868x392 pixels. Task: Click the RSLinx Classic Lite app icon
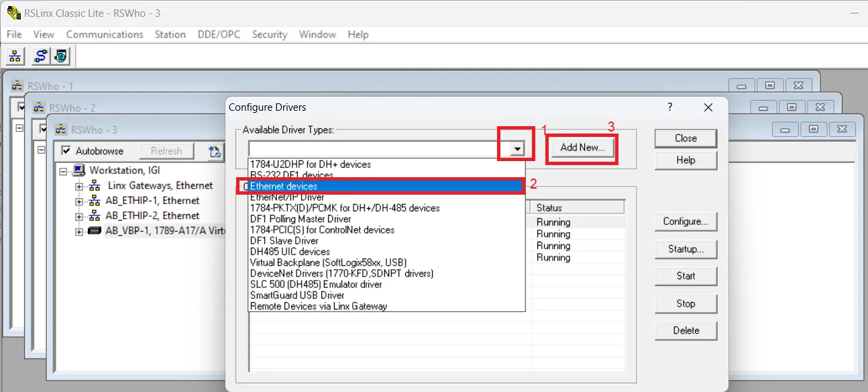pyautogui.click(x=13, y=13)
